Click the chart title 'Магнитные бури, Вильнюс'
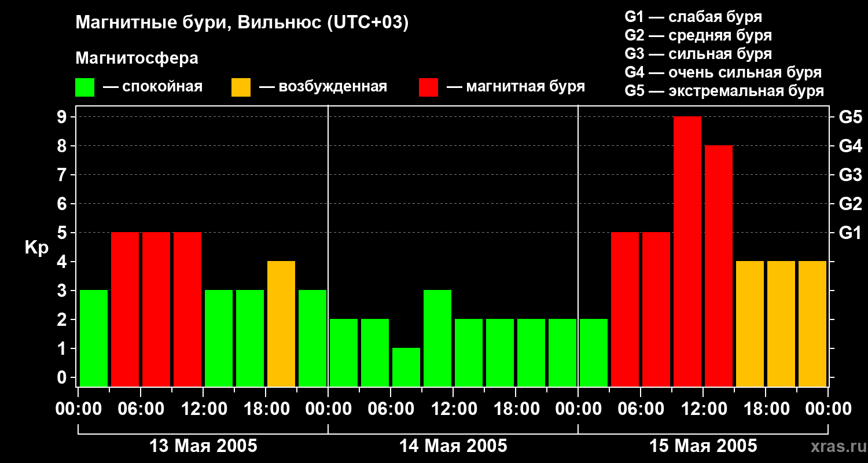The width and height of the screenshot is (868, 463). click(242, 23)
